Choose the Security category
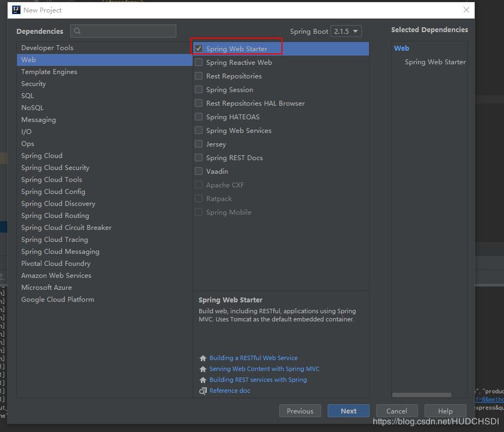 105,84
